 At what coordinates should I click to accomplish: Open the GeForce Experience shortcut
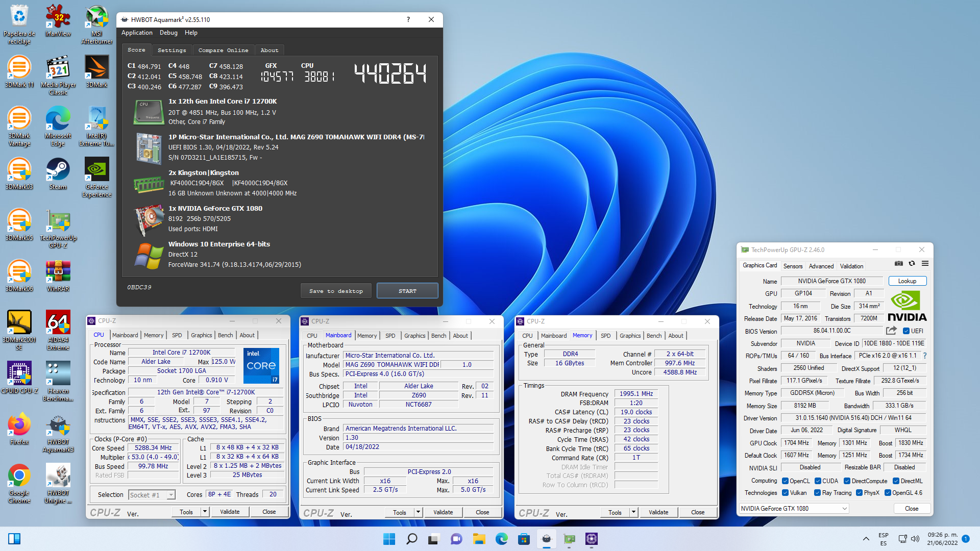point(96,177)
